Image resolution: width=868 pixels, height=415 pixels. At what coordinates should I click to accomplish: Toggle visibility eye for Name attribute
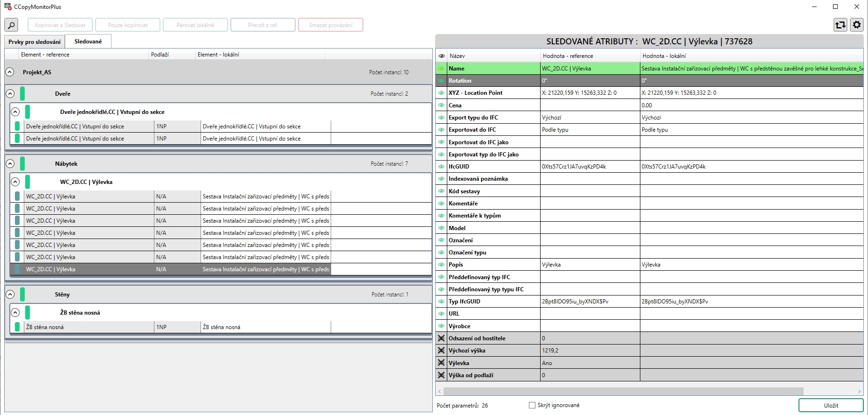(x=441, y=68)
